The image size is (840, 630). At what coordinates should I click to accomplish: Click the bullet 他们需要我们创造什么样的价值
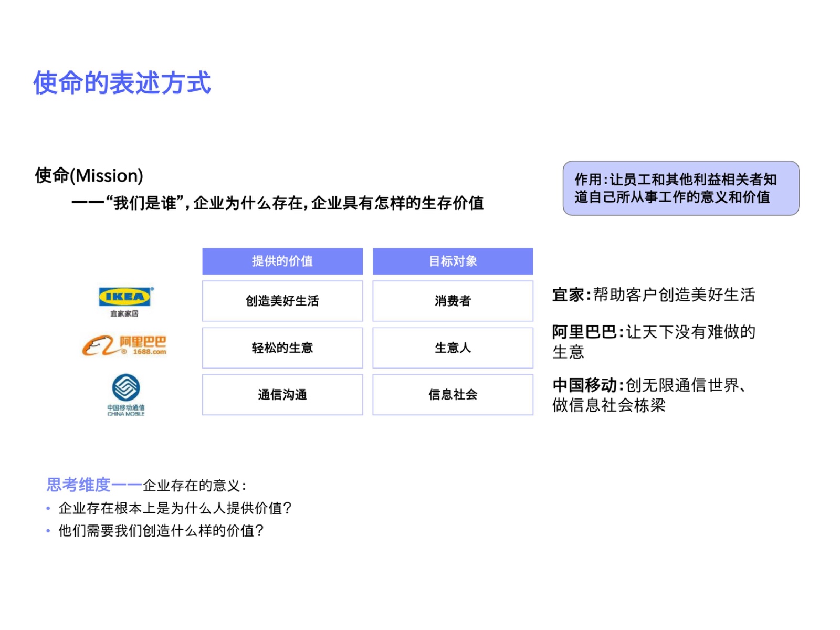(x=161, y=531)
